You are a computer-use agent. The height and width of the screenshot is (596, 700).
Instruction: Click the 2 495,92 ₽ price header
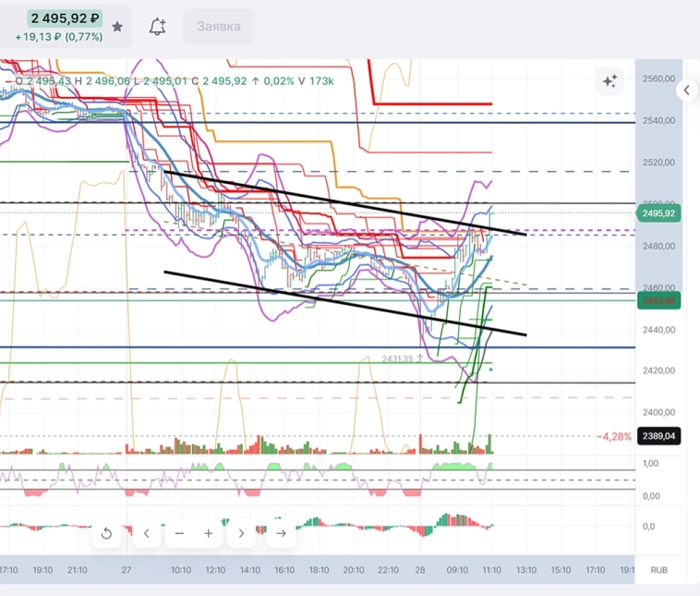(x=64, y=18)
